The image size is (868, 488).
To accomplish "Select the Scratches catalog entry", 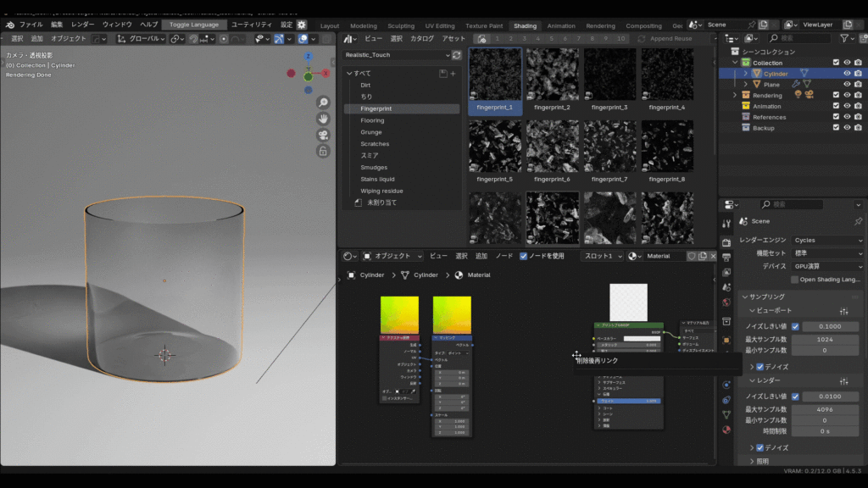I will (375, 144).
